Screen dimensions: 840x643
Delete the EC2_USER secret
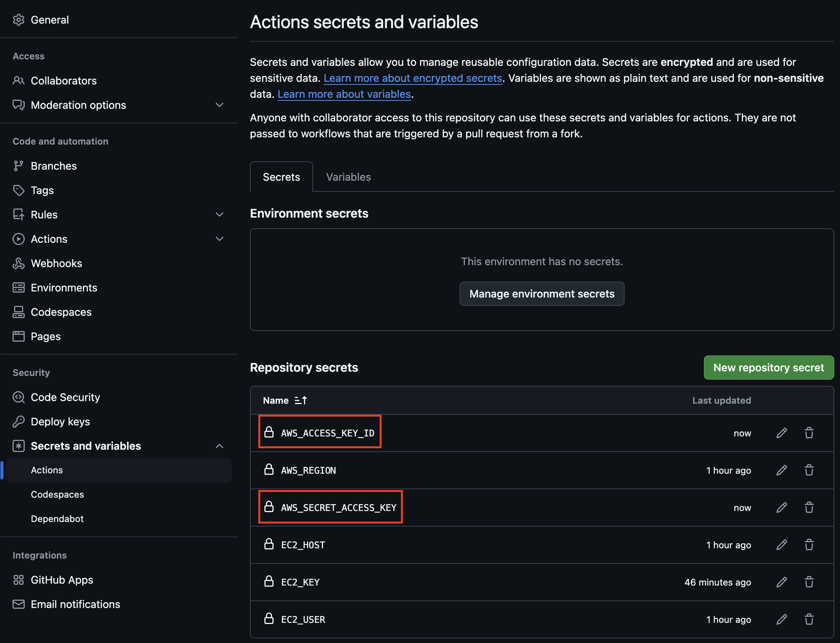click(x=809, y=619)
